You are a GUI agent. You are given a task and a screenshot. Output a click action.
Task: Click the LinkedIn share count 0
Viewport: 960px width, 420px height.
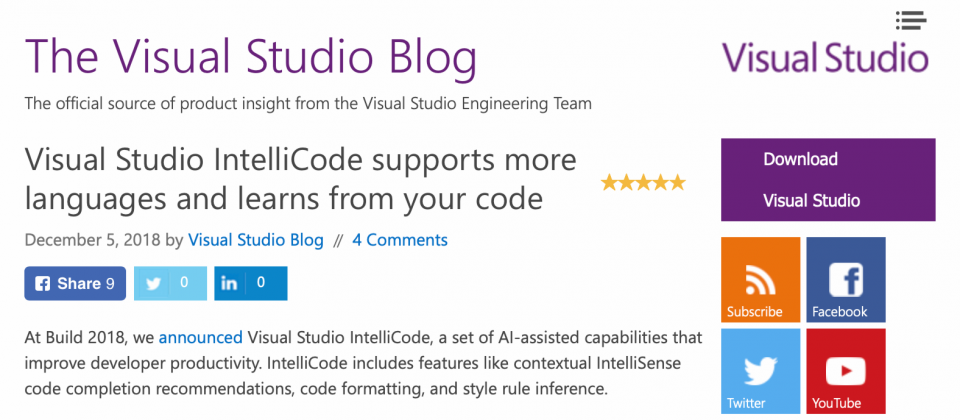(261, 283)
